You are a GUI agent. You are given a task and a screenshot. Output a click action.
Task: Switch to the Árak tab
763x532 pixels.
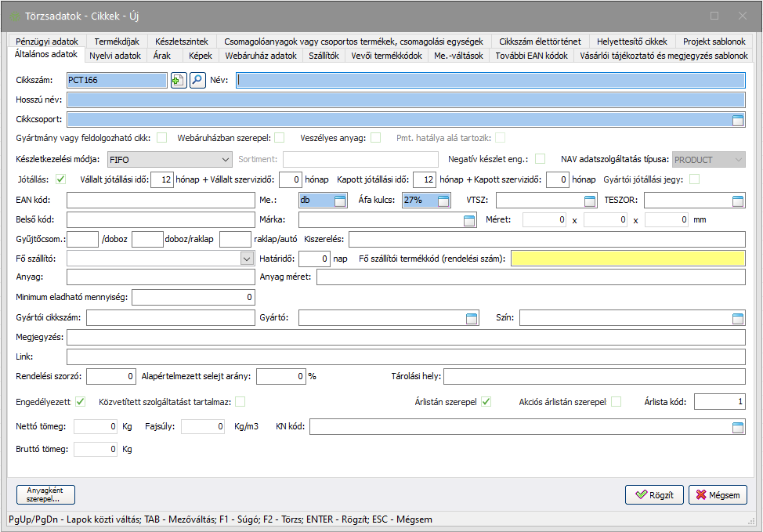[x=162, y=56]
